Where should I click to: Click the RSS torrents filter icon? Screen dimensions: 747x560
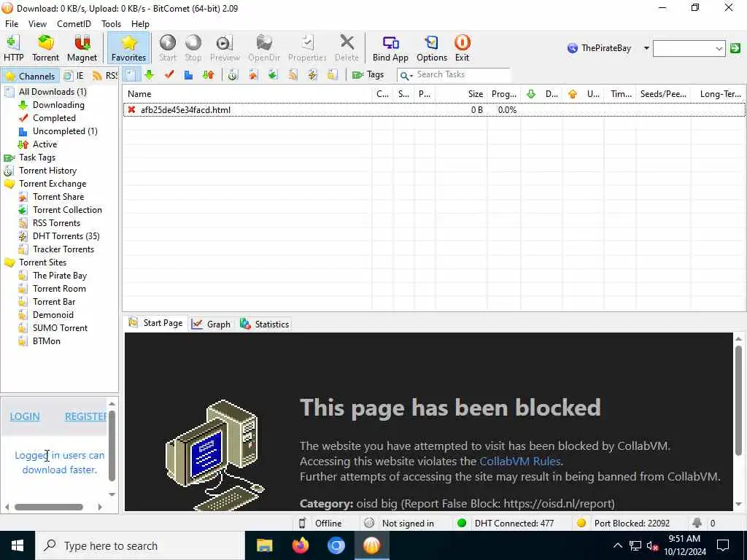[293, 75]
